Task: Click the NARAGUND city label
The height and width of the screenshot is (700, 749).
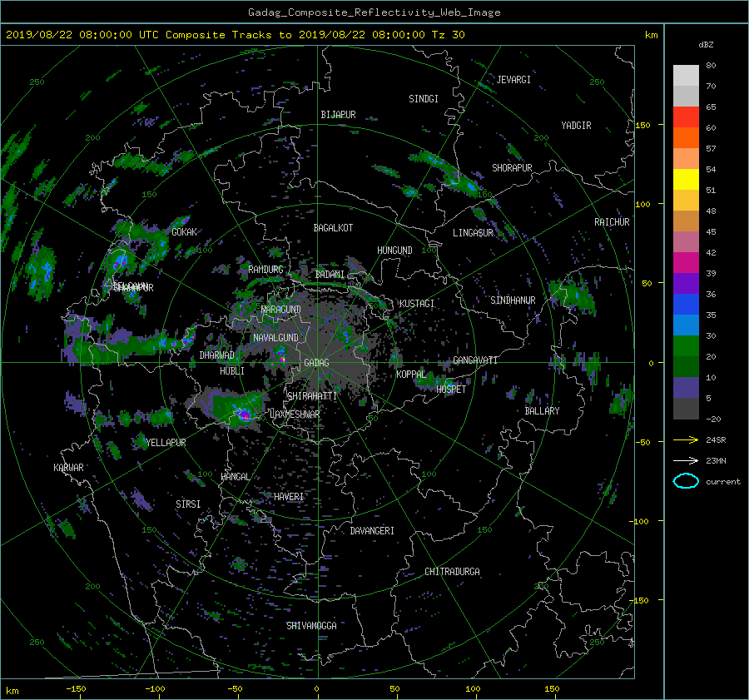Action: (x=281, y=310)
